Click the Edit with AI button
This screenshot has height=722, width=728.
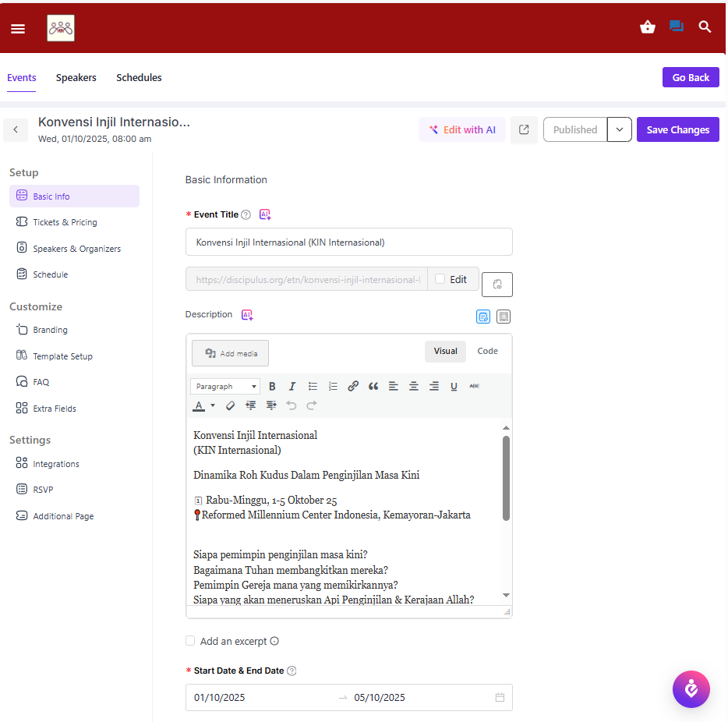462,130
